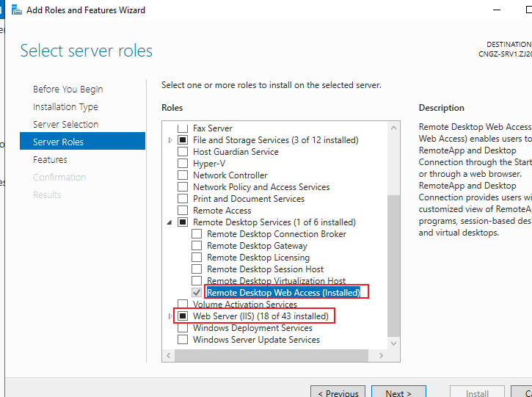Minimize the wizard window
Viewport: 532px width, 397px height.
pos(497,10)
